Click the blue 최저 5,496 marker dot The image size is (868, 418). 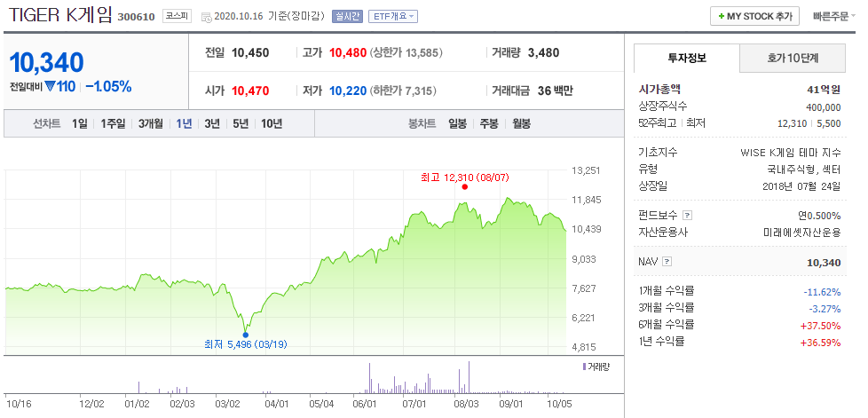[x=245, y=335]
